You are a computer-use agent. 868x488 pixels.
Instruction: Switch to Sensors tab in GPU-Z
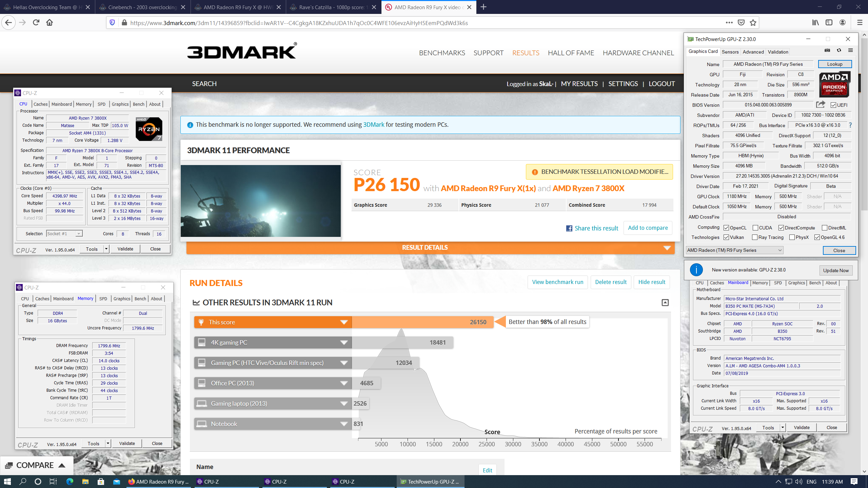[730, 52]
